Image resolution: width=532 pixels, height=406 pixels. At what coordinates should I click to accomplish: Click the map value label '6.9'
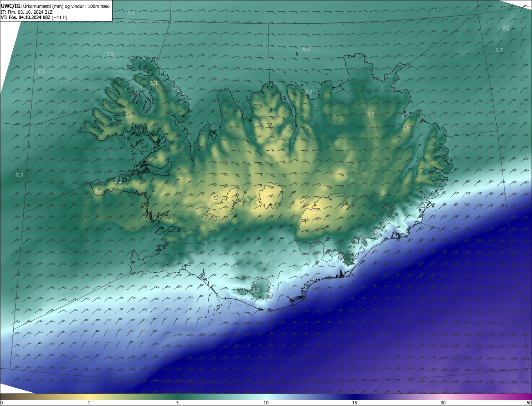(x=306, y=49)
